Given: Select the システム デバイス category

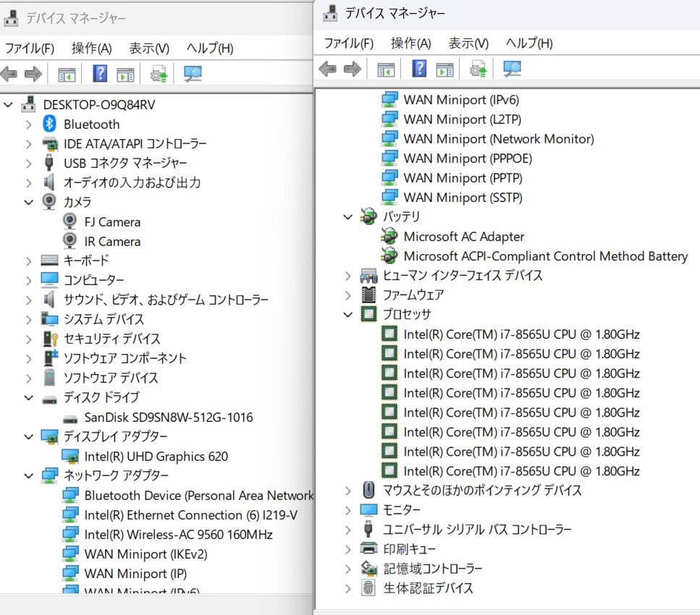Looking at the screenshot, I should [x=104, y=319].
